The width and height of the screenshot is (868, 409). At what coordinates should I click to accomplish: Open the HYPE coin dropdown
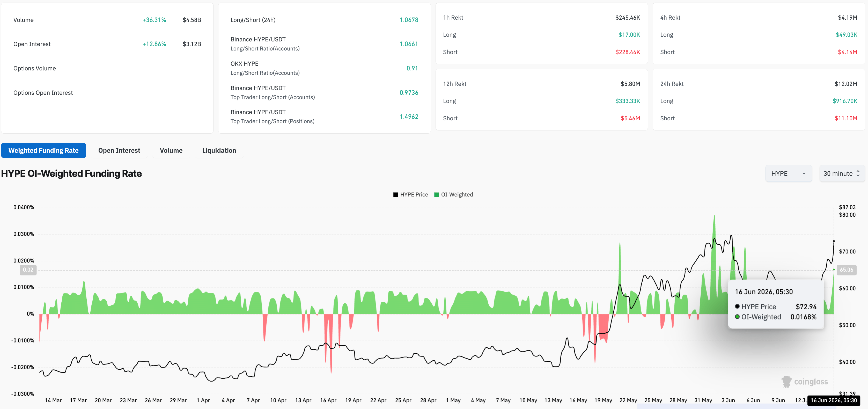pyautogui.click(x=789, y=173)
